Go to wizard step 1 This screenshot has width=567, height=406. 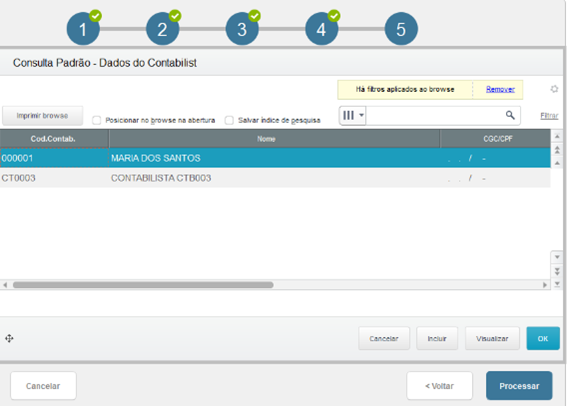pyautogui.click(x=83, y=29)
